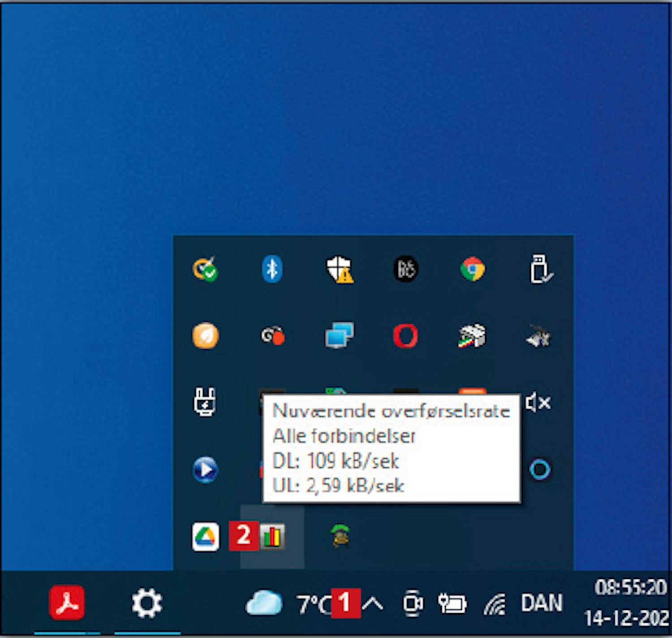Click the bar chart network meter icon
This screenshot has height=638, width=672.
272,537
